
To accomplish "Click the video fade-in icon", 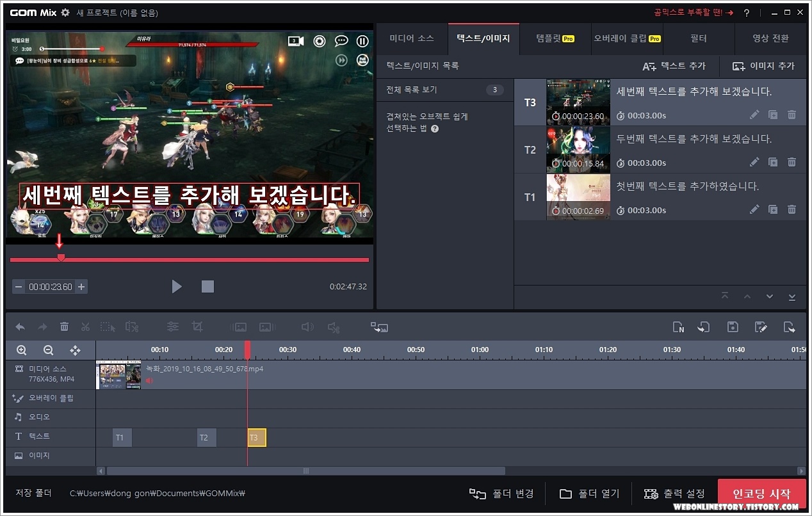I will click(238, 327).
